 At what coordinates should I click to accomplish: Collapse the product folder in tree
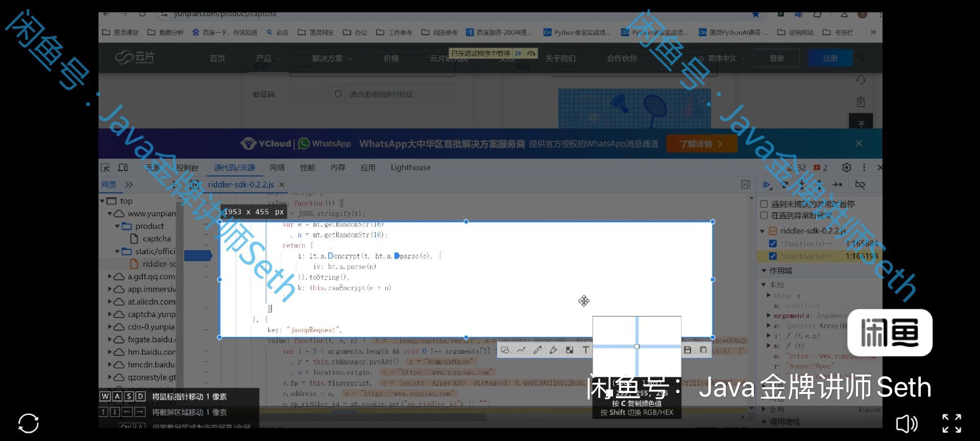[x=117, y=226]
